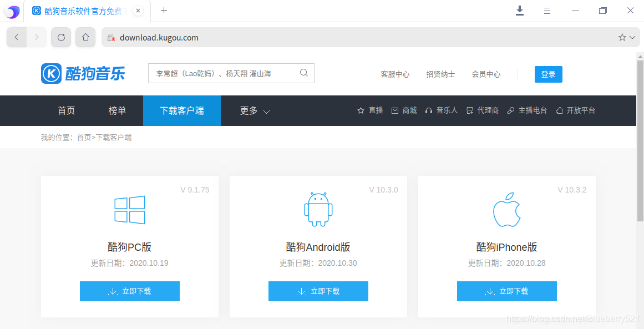The width and height of the screenshot is (644, 329).
Task: Click 首页 in the breadcrumb
Action: point(84,138)
